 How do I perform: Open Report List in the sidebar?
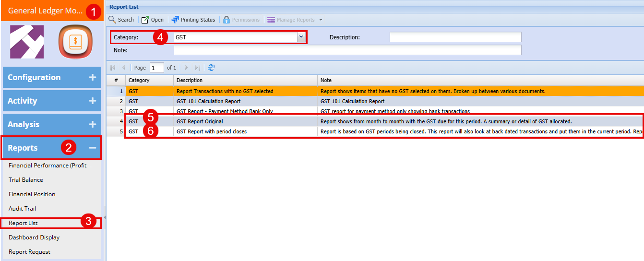click(x=23, y=223)
